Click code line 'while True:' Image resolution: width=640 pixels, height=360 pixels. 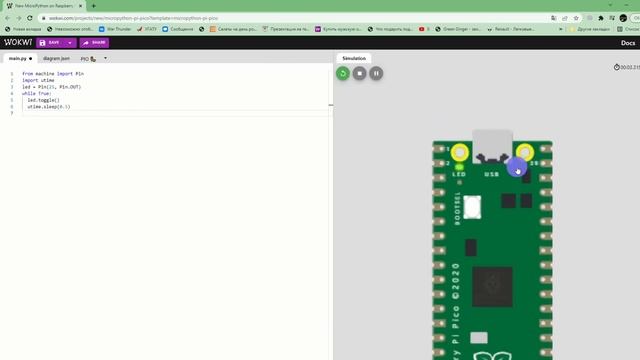click(x=36, y=93)
